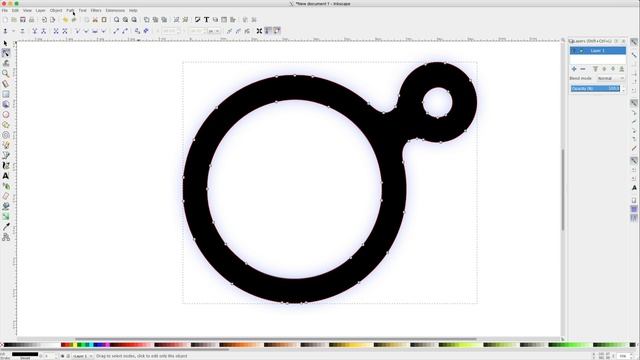Make selected nodes smooth
The width and height of the screenshot is (640, 360).
pyautogui.click(x=86, y=31)
